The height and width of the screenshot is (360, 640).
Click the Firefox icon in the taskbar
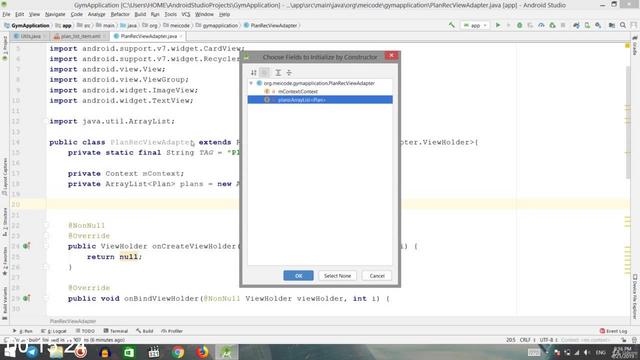pyautogui.click(x=202, y=352)
